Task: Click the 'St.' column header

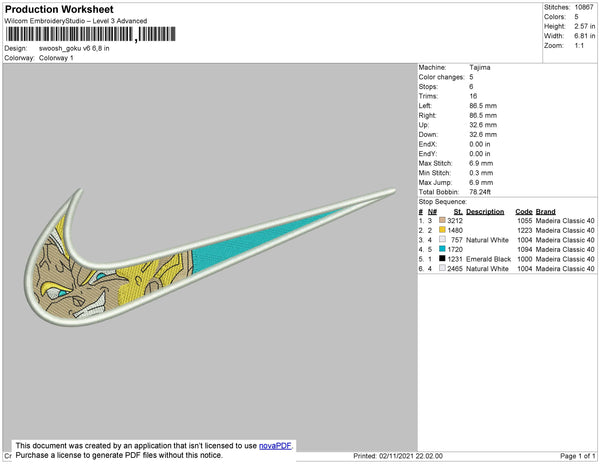Action: [458, 212]
